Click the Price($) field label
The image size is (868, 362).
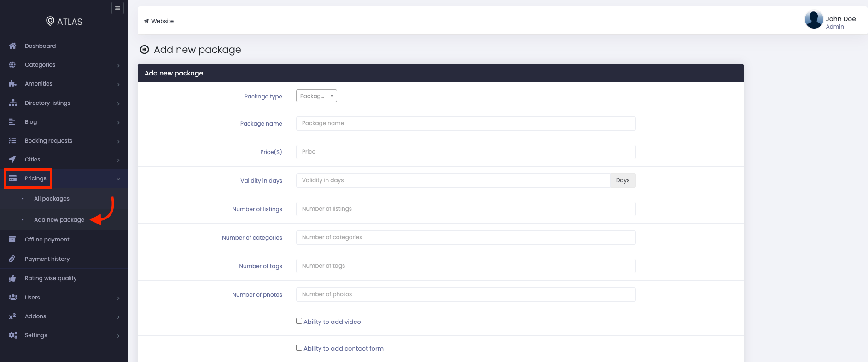(271, 152)
